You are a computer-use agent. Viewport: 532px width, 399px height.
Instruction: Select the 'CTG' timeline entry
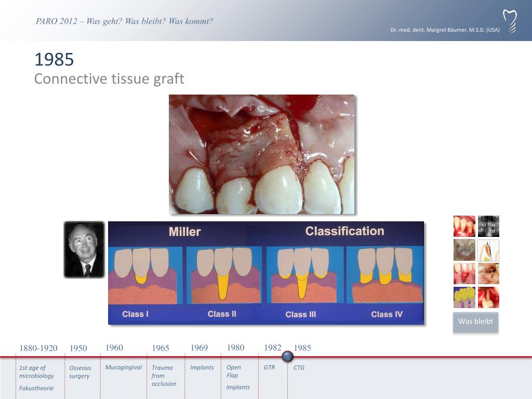click(299, 367)
